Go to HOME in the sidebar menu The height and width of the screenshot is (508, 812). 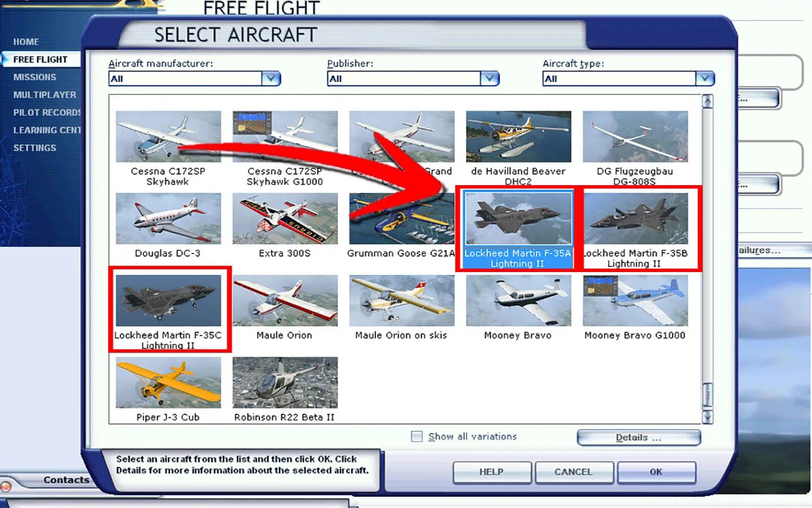click(26, 42)
